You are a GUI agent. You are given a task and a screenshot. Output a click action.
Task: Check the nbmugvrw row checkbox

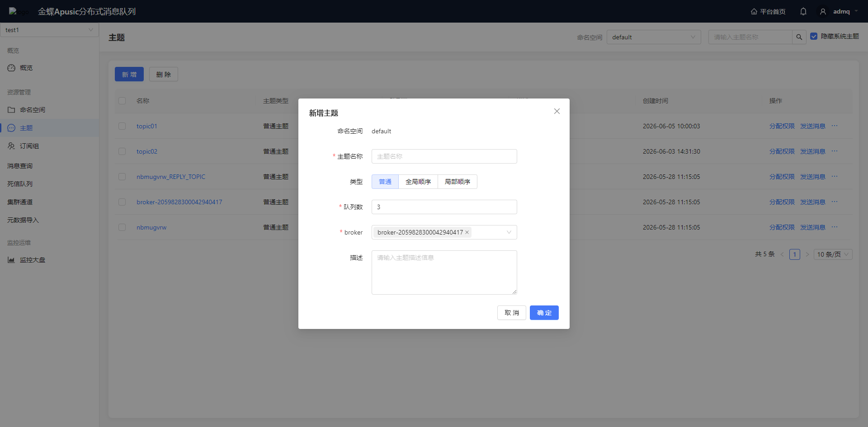[x=122, y=227]
